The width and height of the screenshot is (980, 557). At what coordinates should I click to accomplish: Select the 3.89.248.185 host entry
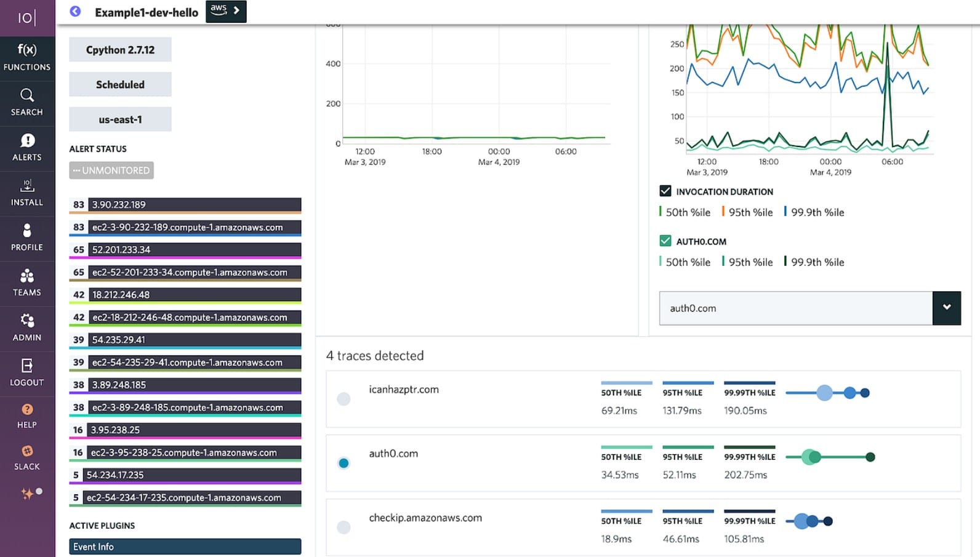click(185, 385)
